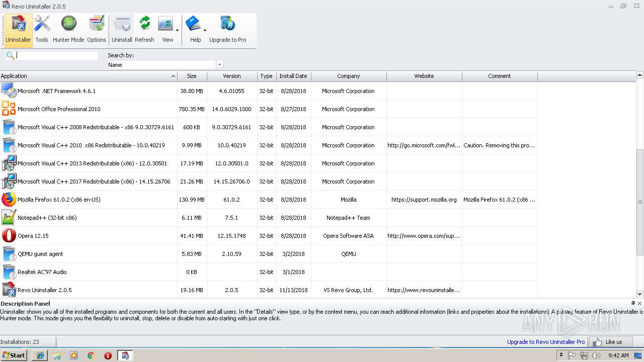Sort by Comment column header
The width and height of the screenshot is (644, 362).
point(500,76)
